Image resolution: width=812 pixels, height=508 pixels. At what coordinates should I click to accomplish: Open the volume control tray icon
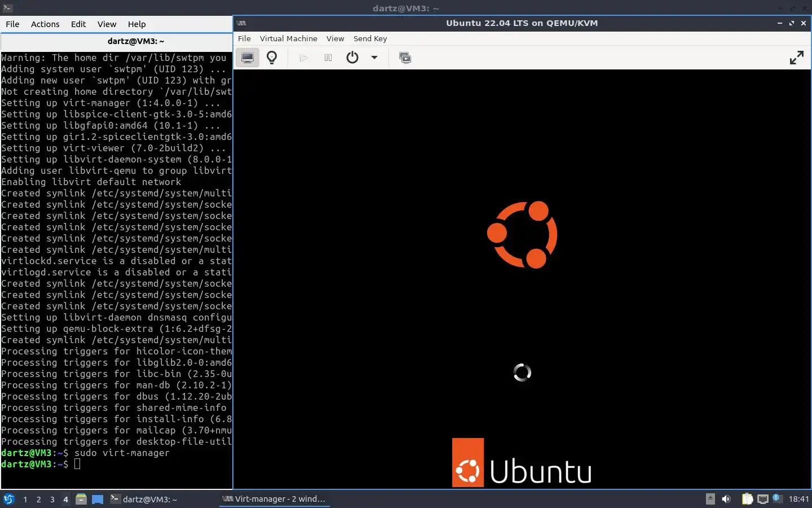(x=726, y=499)
